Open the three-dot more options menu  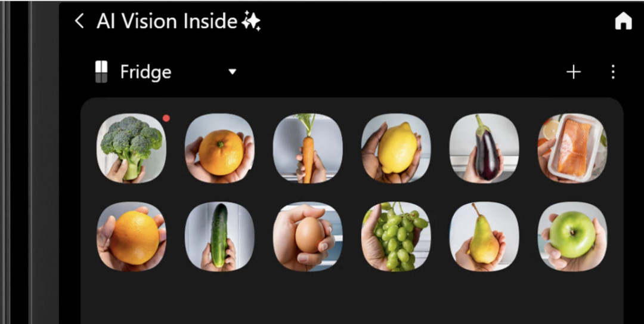pyautogui.click(x=613, y=72)
